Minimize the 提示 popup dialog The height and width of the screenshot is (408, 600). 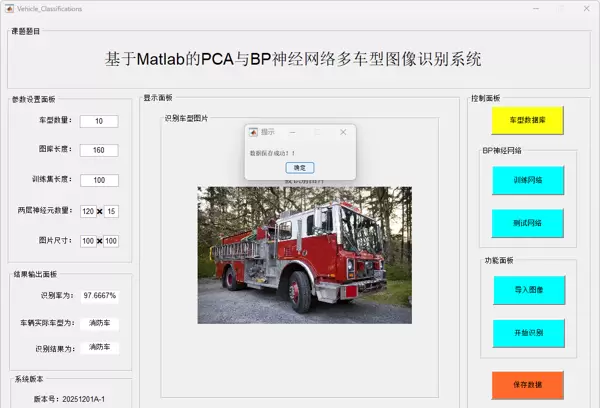[x=292, y=132]
